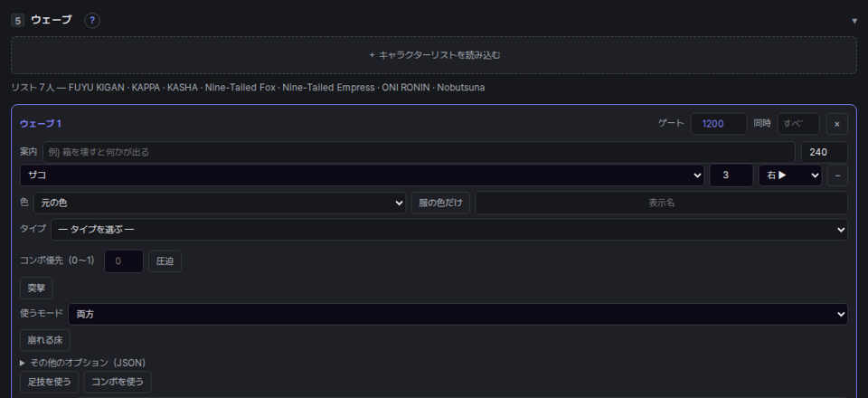Open the 元の色 color dropdown
This screenshot has height=398, width=868.
click(x=220, y=203)
